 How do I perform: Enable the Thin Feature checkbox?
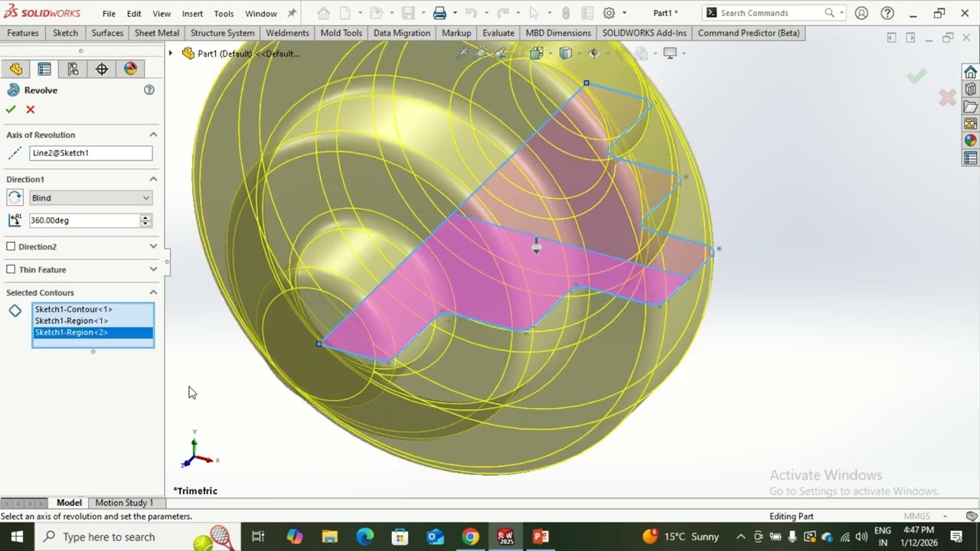tap(11, 269)
